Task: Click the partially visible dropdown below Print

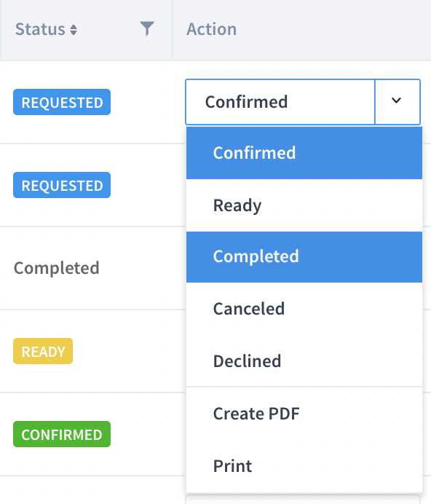Action: [x=303, y=499]
